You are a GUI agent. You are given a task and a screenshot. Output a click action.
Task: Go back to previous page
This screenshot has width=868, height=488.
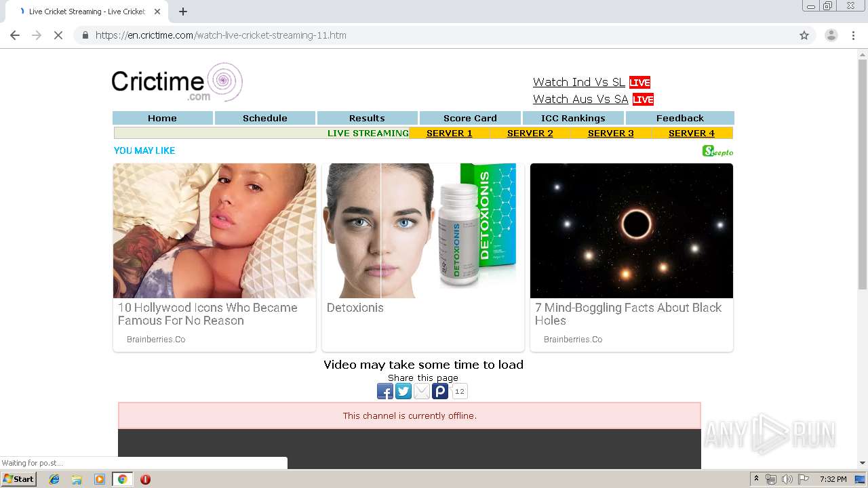point(15,35)
